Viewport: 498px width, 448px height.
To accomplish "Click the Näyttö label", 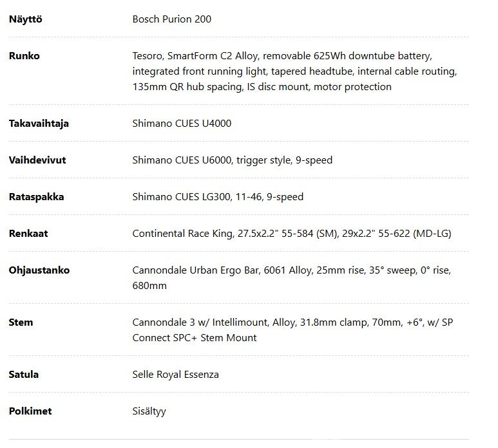I will tap(25, 19).
